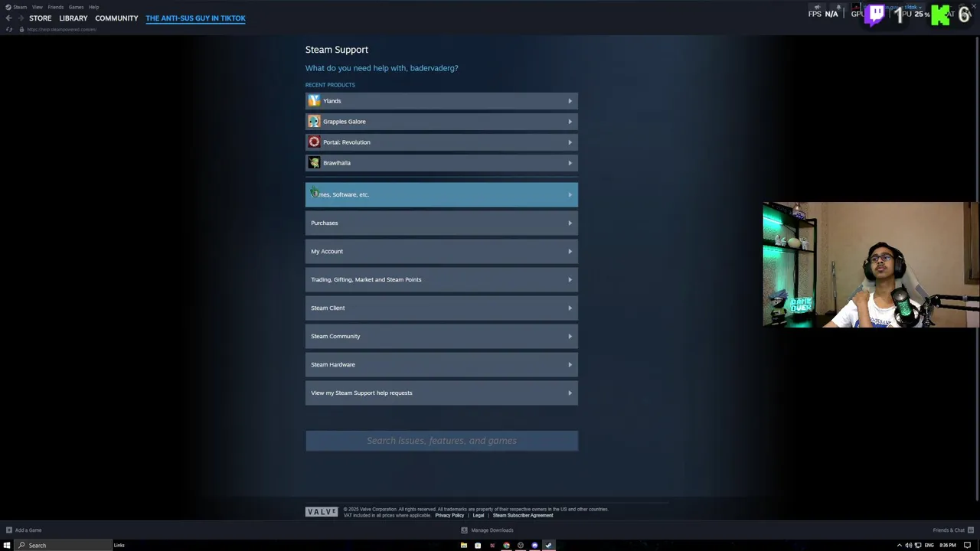This screenshot has height=551, width=980.
Task: Go back with the back arrow
Action: click(8, 18)
